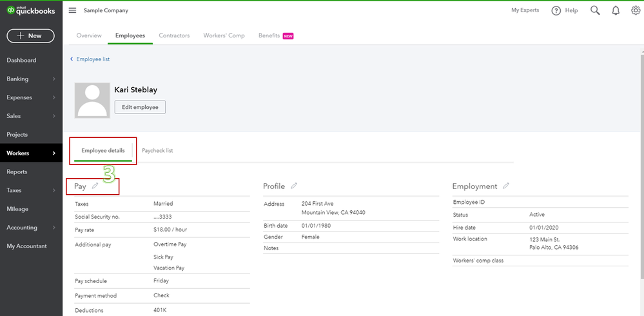The image size is (644, 316).
Task: Click the Vacation Pay entry
Action: (x=169, y=268)
